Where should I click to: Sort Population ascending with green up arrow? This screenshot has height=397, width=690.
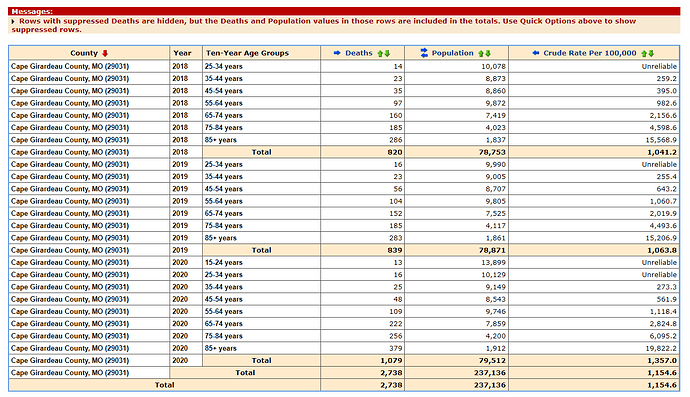(481, 54)
